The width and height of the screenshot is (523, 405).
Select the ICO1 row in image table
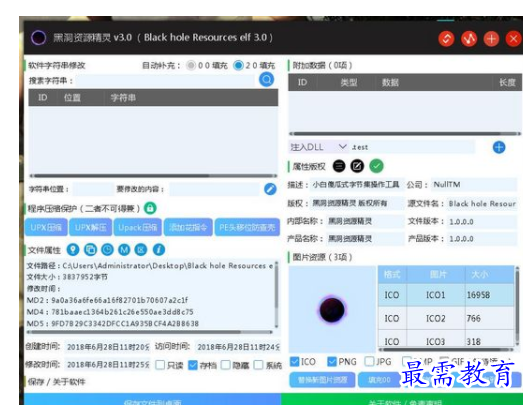click(446, 295)
